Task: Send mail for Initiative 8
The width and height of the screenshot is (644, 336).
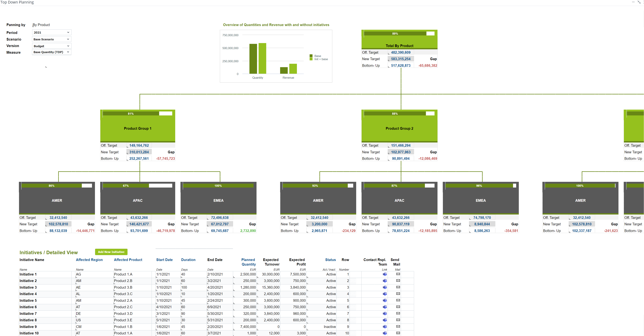Action: coord(398,320)
